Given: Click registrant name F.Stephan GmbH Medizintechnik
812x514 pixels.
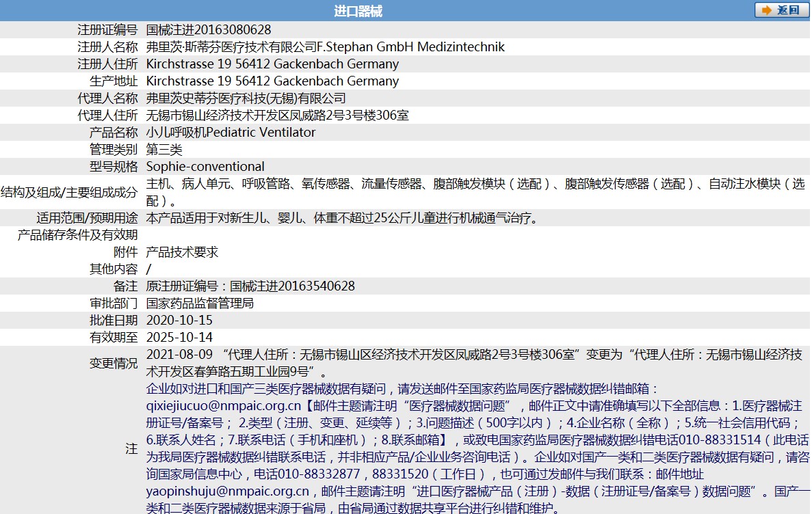Looking at the screenshot, I should click(410, 47).
